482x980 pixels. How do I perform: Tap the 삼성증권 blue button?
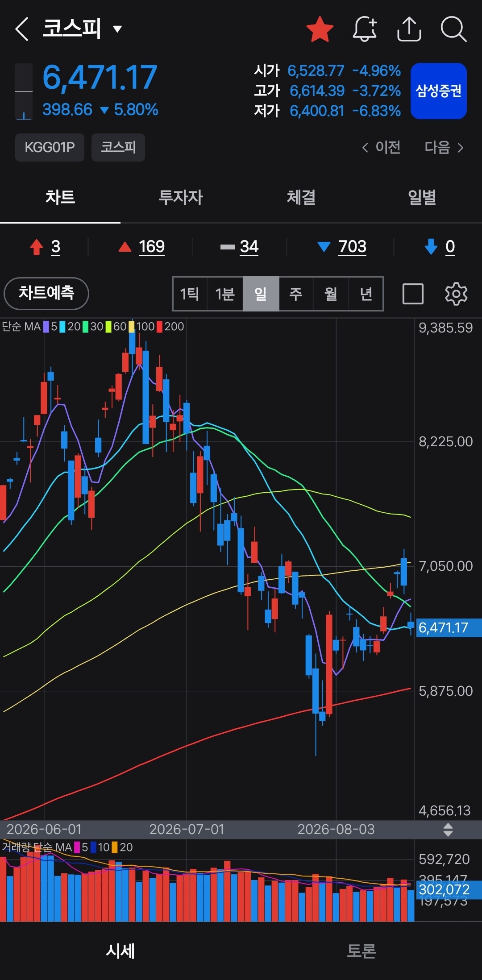(438, 91)
